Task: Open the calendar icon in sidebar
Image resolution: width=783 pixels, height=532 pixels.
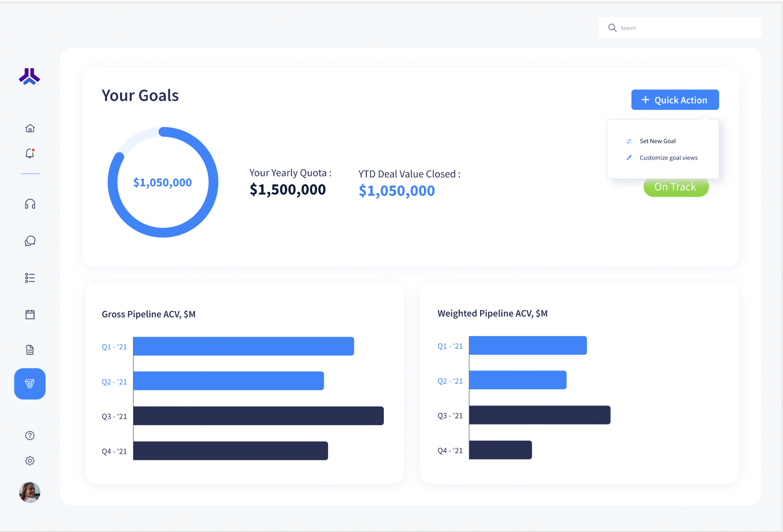Action: point(30,314)
